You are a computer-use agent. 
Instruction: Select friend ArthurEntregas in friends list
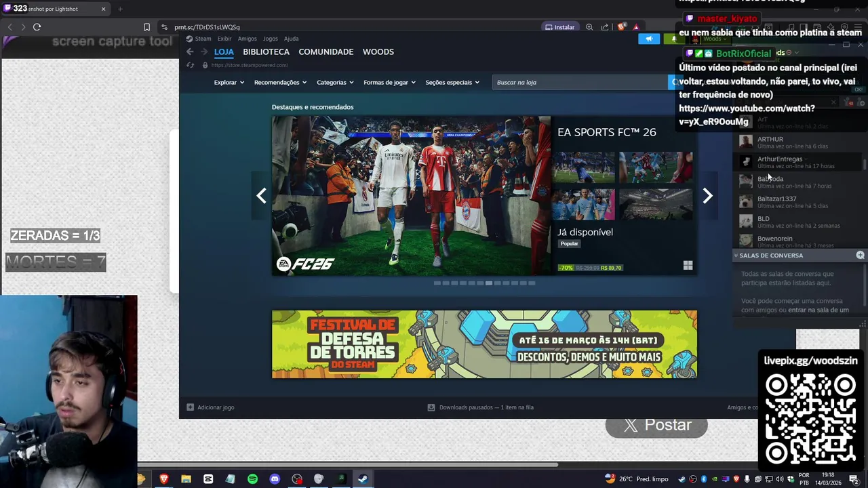(800, 162)
